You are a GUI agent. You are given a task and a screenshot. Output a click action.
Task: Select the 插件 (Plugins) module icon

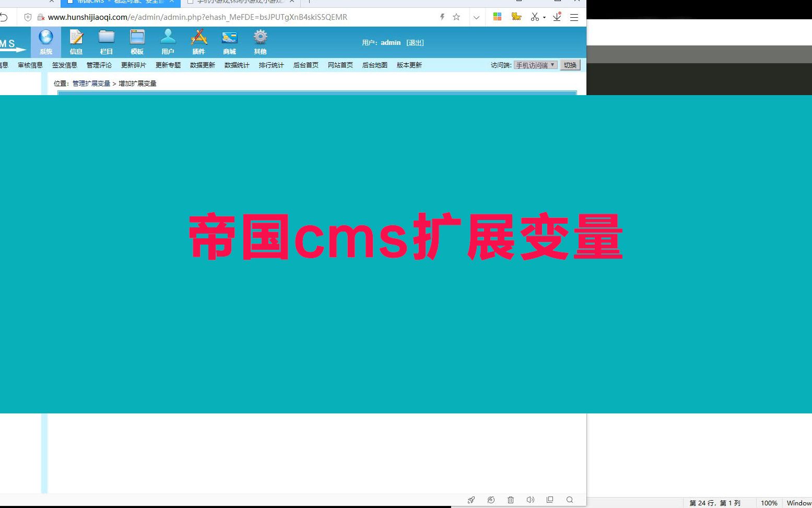click(198, 42)
